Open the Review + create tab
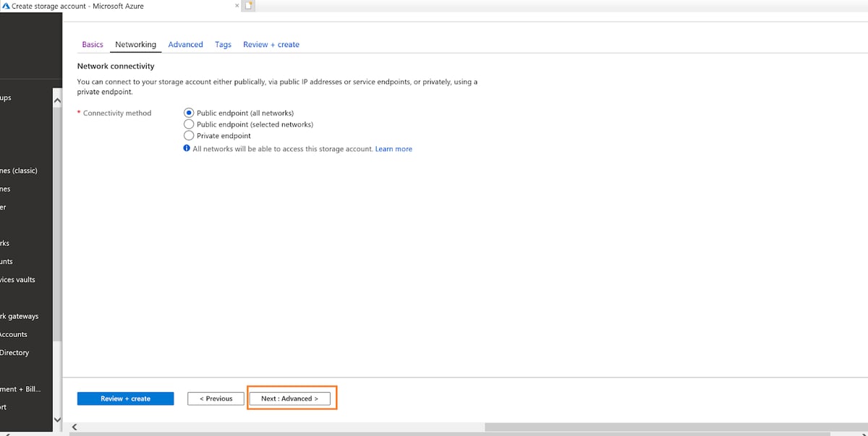 (271, 45)
